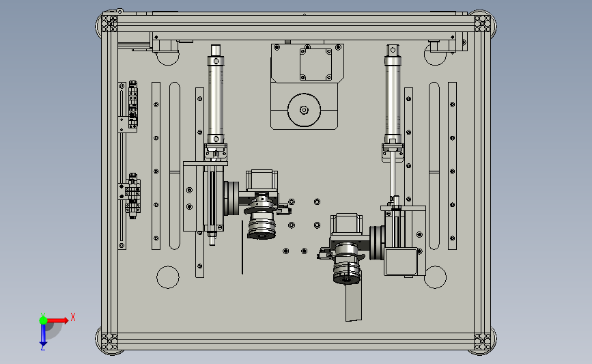The image size is (592, 364).
Task: Select the bottom-right corner foot of the frame
Action: click(484, 341)
